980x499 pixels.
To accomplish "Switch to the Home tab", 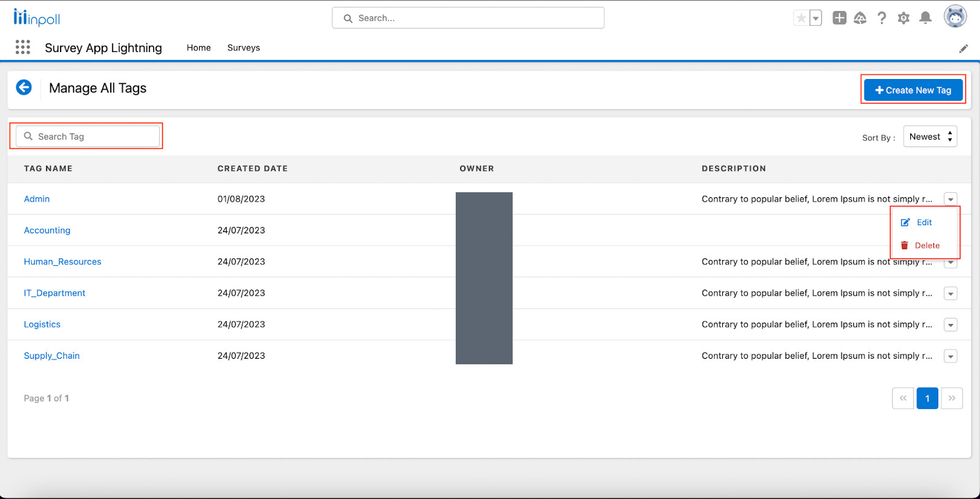I will 198,48.
